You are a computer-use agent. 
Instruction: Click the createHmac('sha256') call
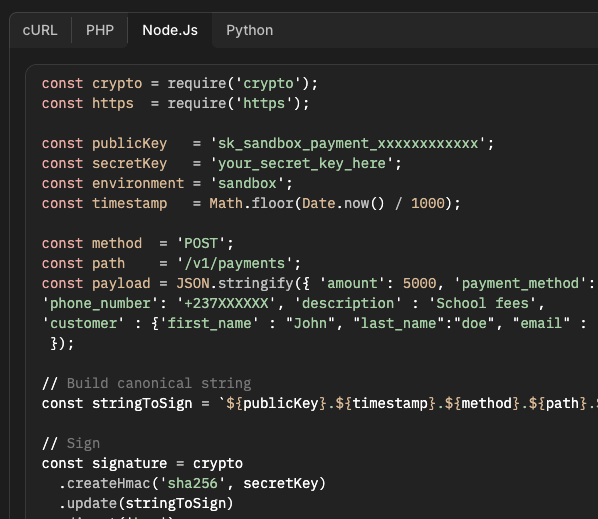click(x=192, y=484)
